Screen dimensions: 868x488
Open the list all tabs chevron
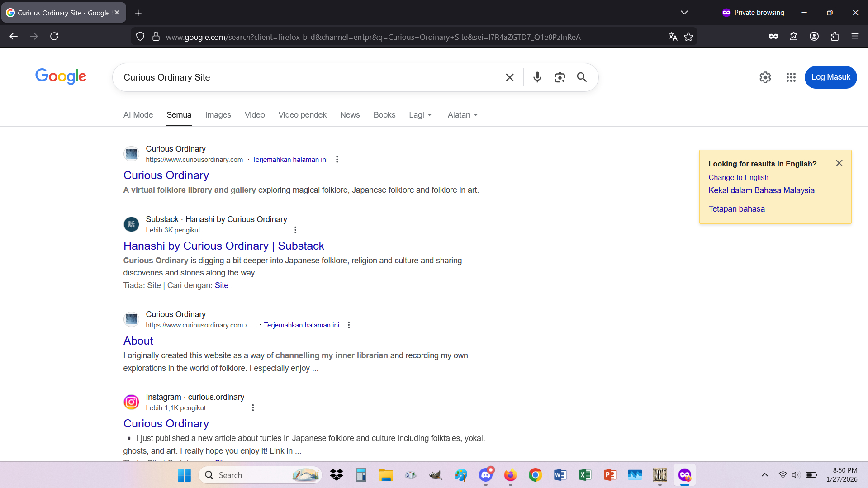pos(684,13)
